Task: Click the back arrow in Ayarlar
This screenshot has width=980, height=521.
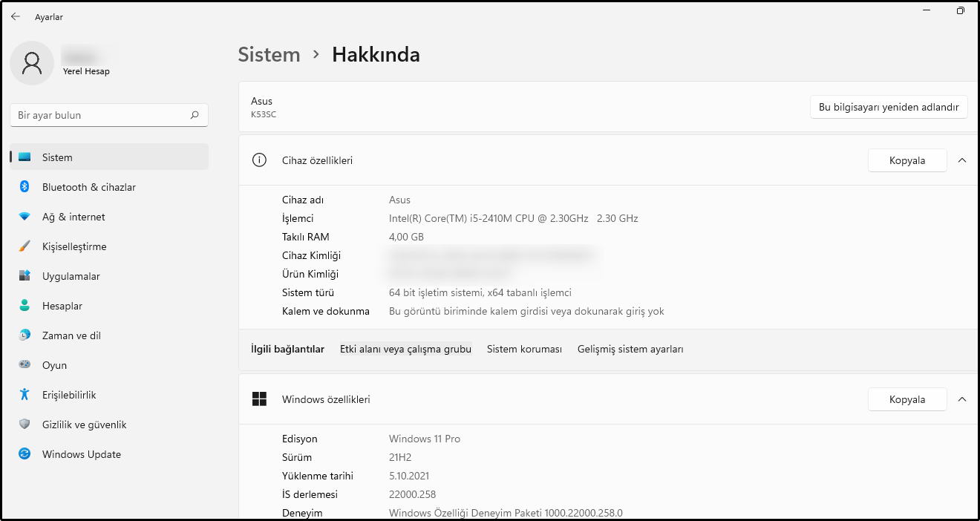Action: pyautogui.click(x=16, y=16)
